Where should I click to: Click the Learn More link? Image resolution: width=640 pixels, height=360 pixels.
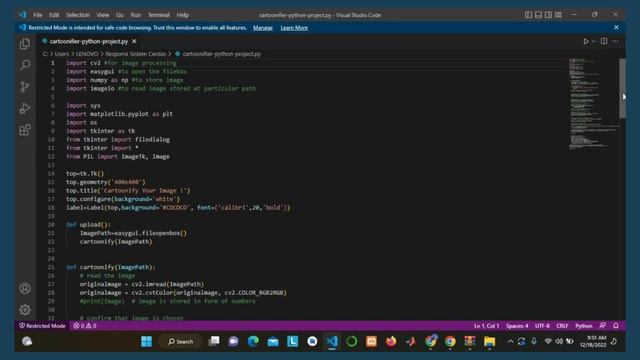[294, 28]
